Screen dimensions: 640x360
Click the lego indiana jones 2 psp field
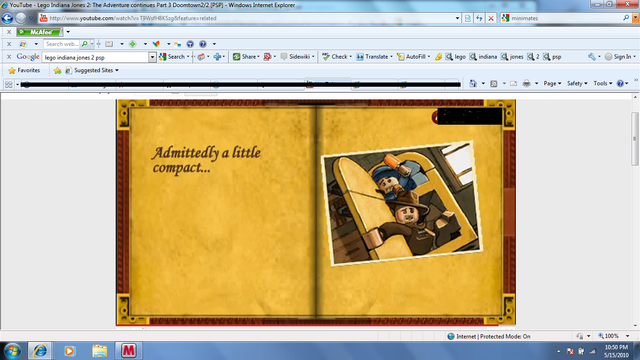pyautogui.click(x=95, y=57)
